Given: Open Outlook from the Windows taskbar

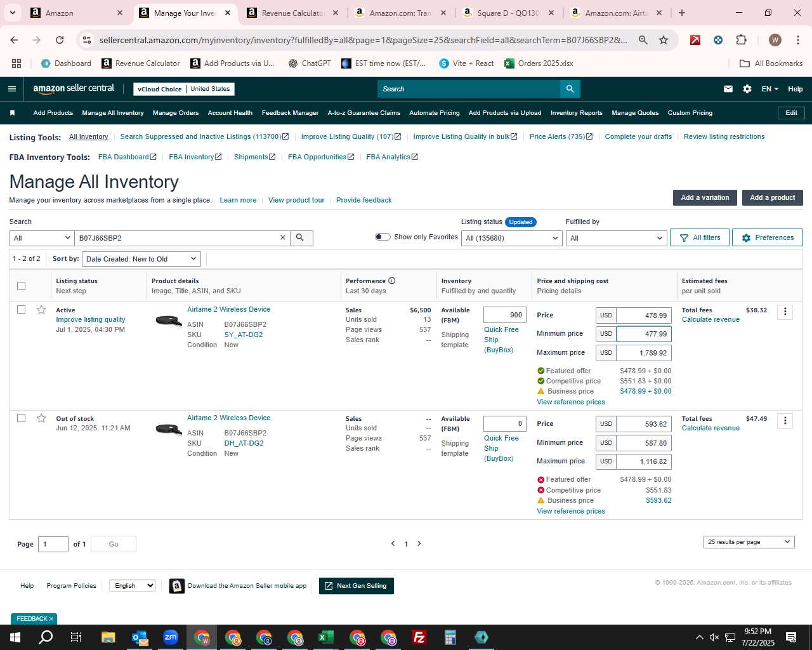Looking at the screenshot, I should (x=140, y=637).
